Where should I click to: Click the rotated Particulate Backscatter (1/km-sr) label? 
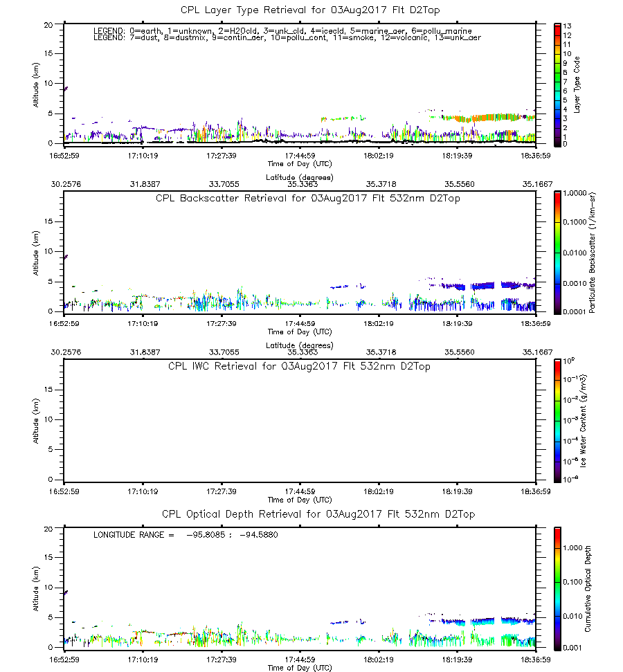tap(592, 253)
